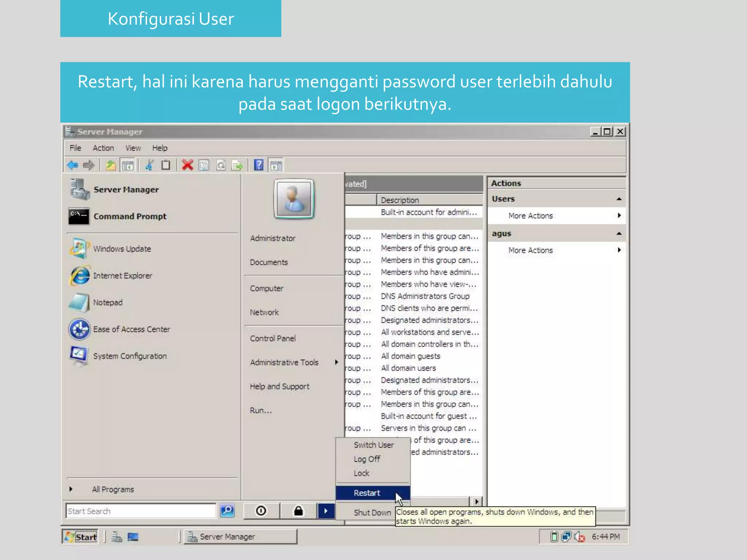Click the Description column header
This screenshot has height=560, width=747.
click(430, 200)
